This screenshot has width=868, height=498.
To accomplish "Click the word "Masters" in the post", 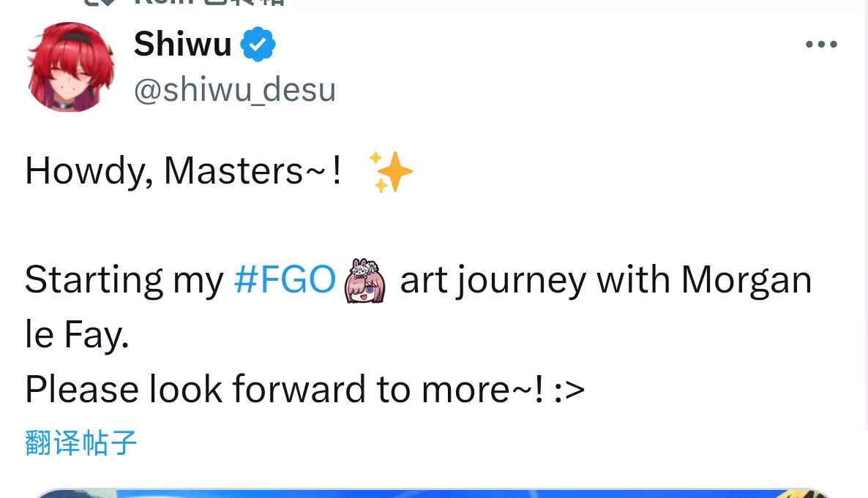I will (x=233, y=172).
